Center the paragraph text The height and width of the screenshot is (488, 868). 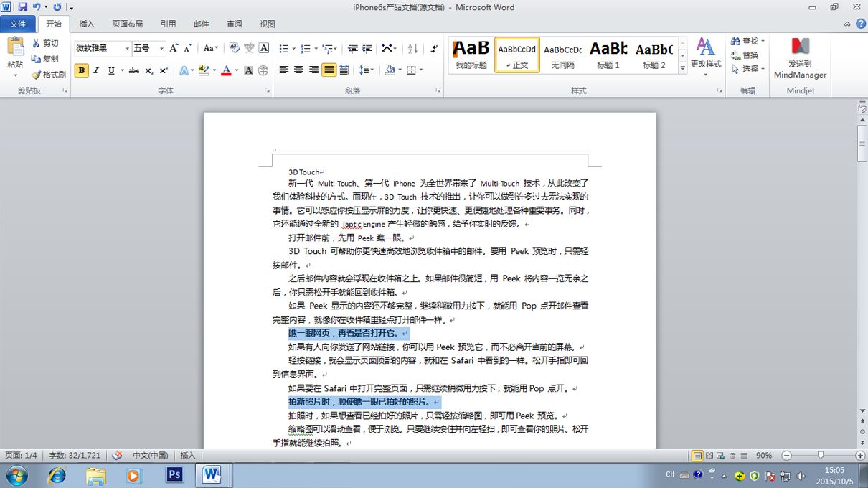point(299,70)
